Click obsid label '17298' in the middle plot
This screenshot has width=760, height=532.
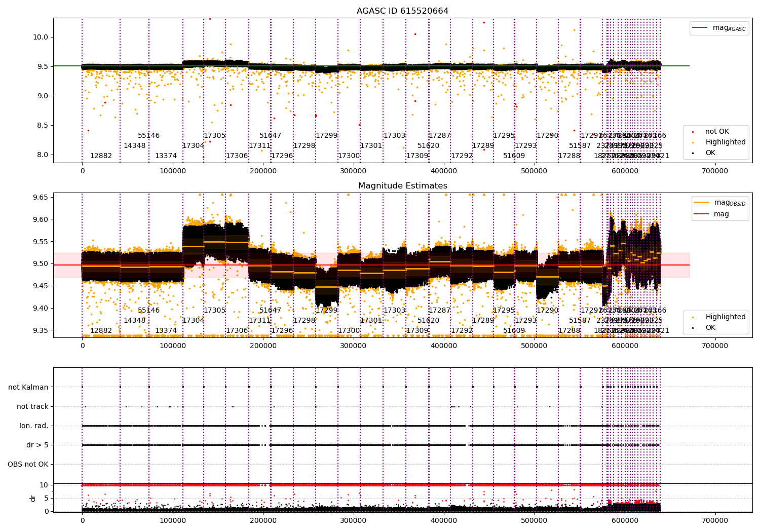point(305,321)
